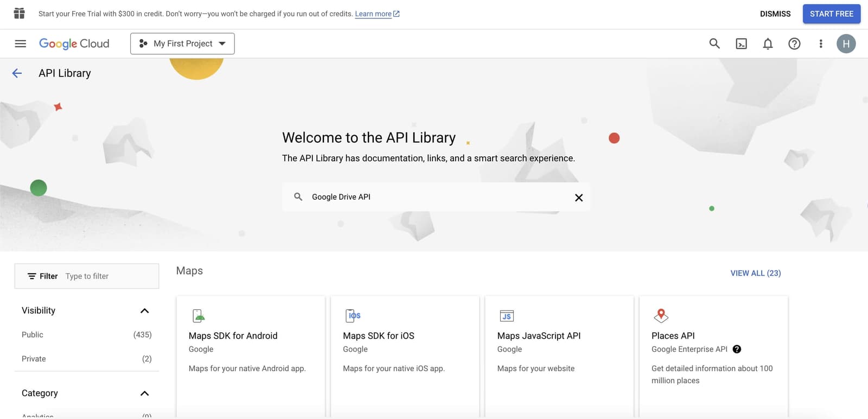Click the magnifier icon in search box
The width and height of the screenshot is (868, 419).
298,196
